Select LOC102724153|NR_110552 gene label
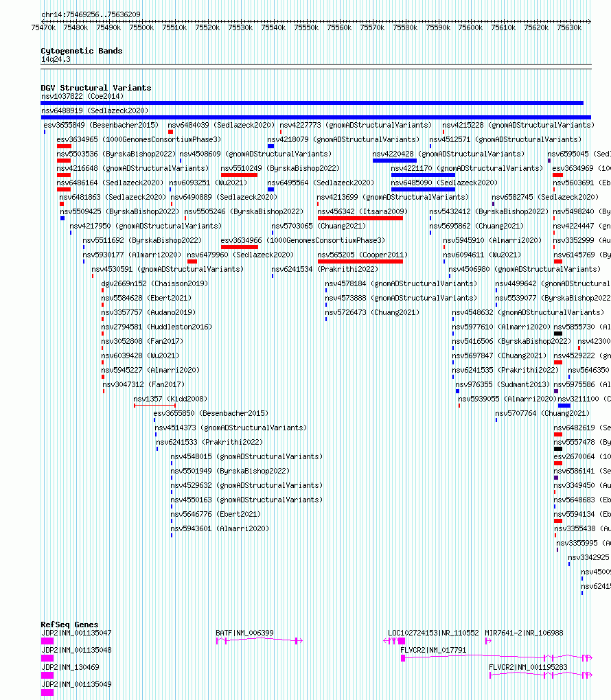This screenshot has width=611, height=700. pyautogui.click(x=433, y=633)
